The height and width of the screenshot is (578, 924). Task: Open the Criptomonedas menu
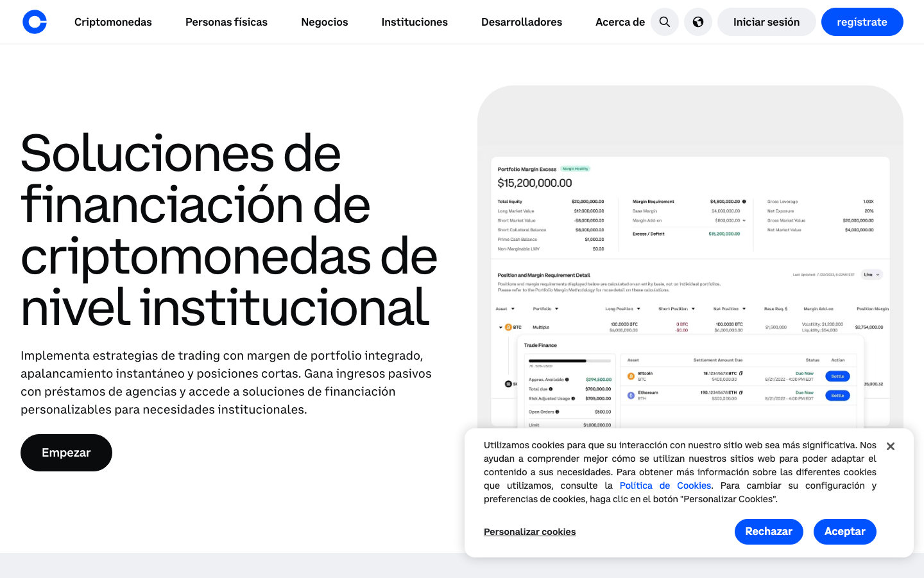113,22
